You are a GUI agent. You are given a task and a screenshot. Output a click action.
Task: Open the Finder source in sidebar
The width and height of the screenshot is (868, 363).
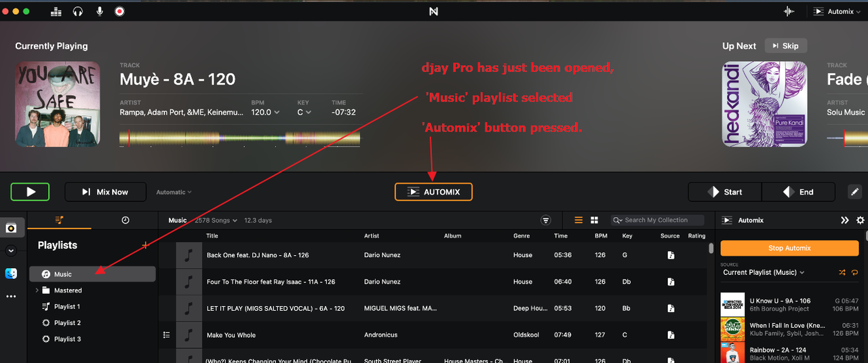tap(11, 273)
